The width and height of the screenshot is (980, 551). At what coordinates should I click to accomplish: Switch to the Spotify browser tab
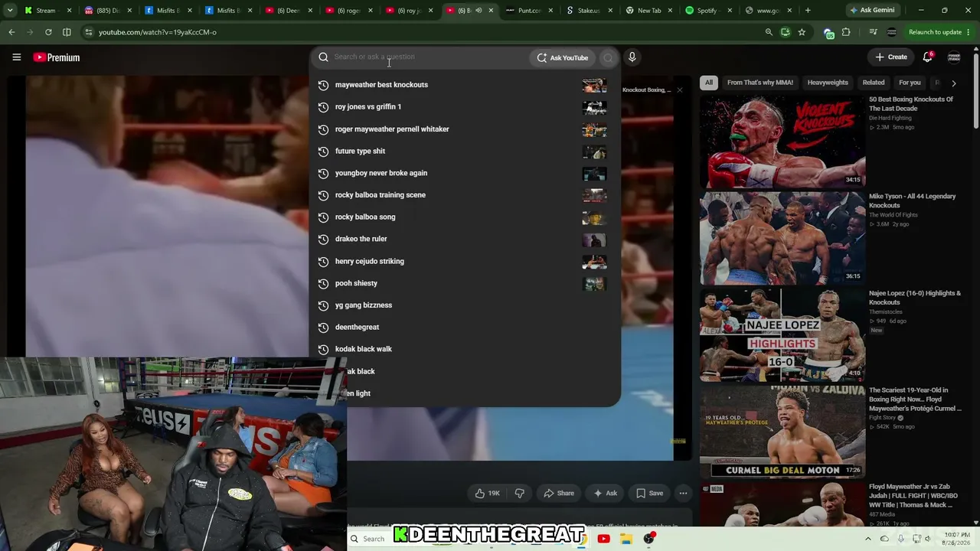tap(707, 11)
